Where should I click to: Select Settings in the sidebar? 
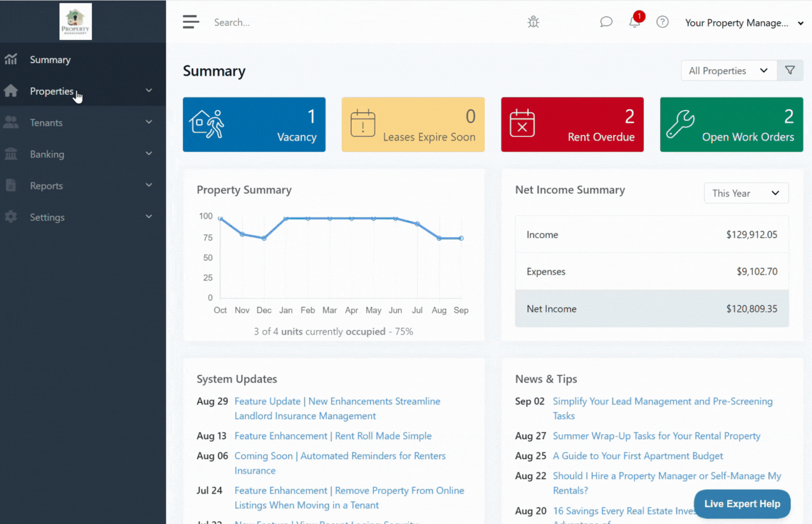83,217
